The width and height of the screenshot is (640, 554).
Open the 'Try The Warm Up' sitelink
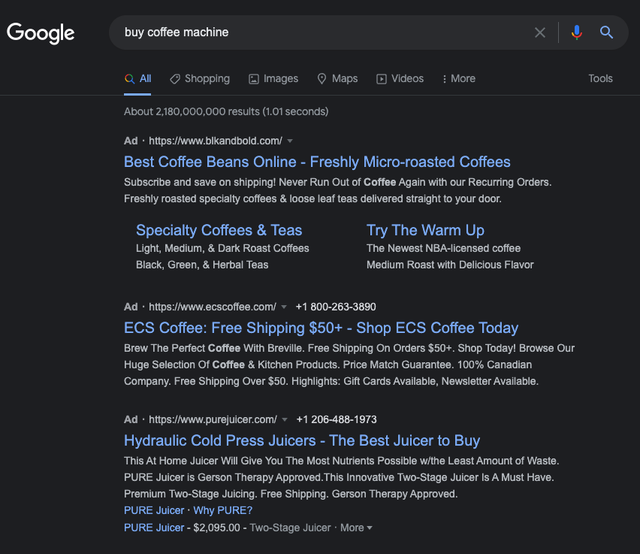pyautogui.click(x=425, y=230)
